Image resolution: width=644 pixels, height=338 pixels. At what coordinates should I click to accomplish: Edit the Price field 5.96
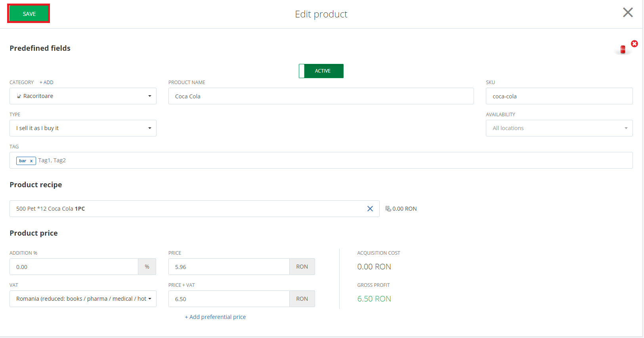[x=229, y=267]
